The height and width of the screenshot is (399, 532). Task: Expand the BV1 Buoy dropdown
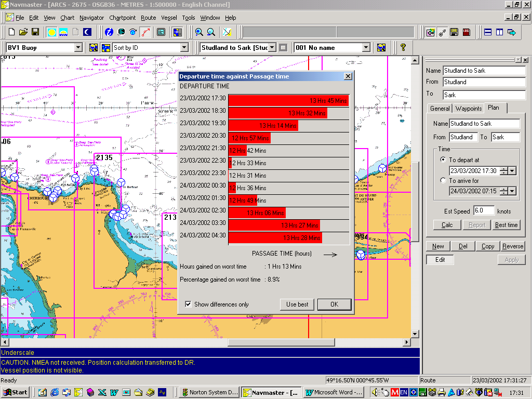tap(78, 48)
